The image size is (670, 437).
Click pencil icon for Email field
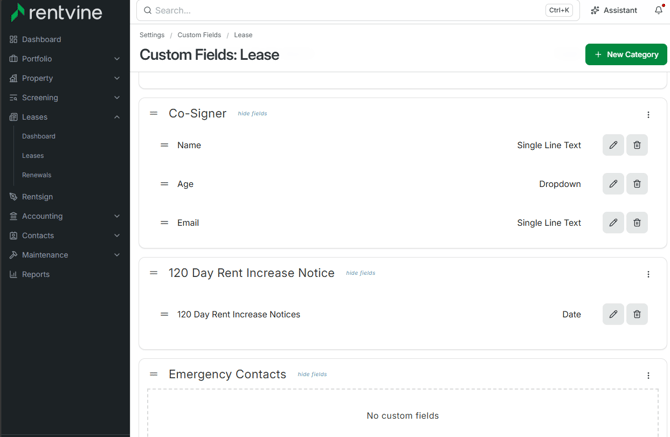[x=613, y=223]
